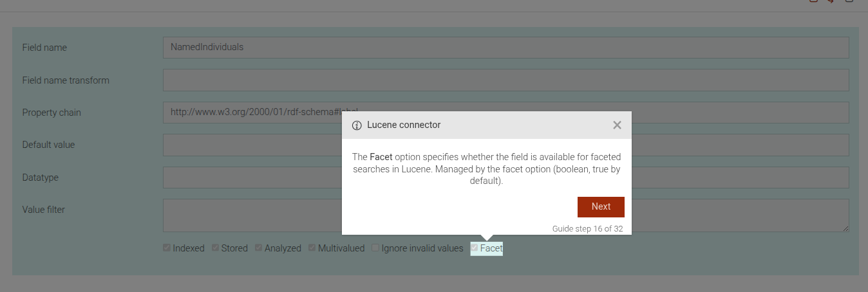Enable Ignore invalid values checkbox

(x=375, y=248)
